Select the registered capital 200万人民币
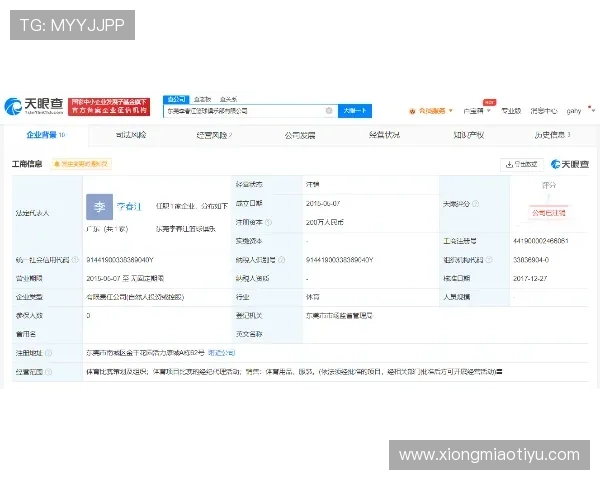The height and width of the screenshot is (480, 600). point(324,222)
